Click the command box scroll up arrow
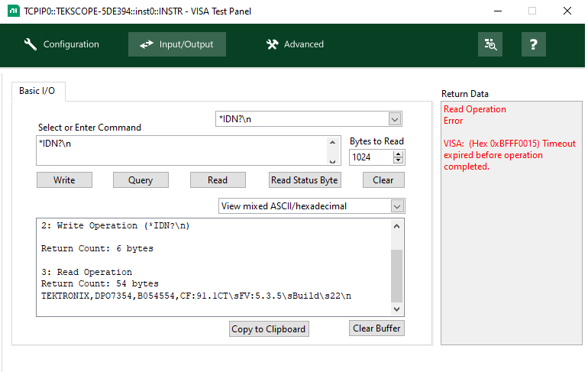Screen dimensions: 588x372 click(333, 142)
